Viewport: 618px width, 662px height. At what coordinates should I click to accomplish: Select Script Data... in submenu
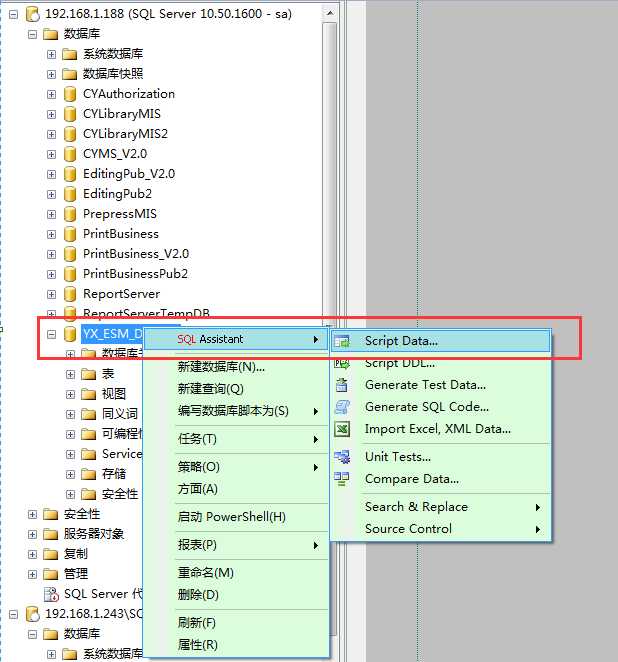441,341
